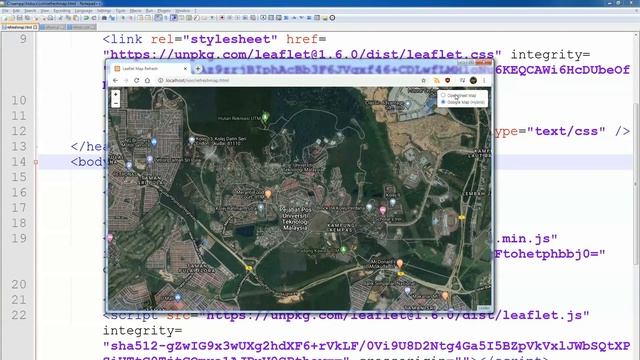
Task: Close the Leaflet Map Refresh browser tab
Action: pos(185,69)
